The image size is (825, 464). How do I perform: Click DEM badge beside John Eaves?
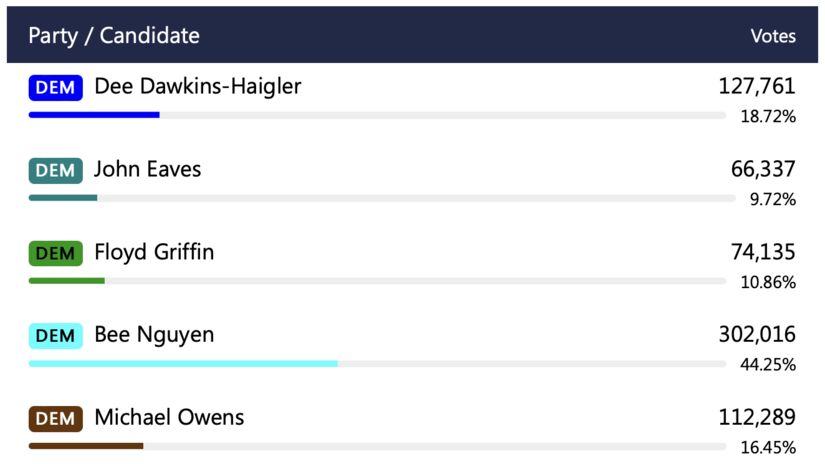click(55, 170)
